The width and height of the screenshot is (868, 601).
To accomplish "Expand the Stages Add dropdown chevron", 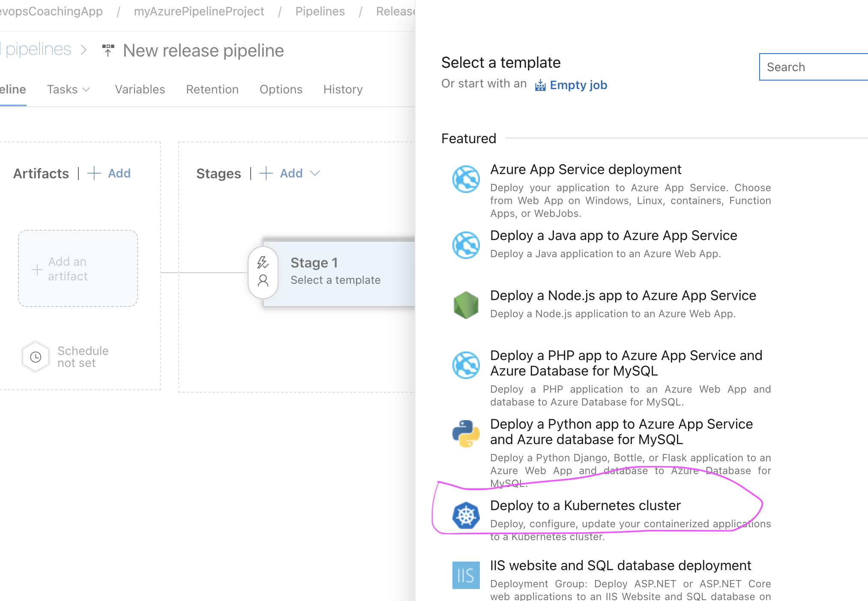I will coord(315,173).
